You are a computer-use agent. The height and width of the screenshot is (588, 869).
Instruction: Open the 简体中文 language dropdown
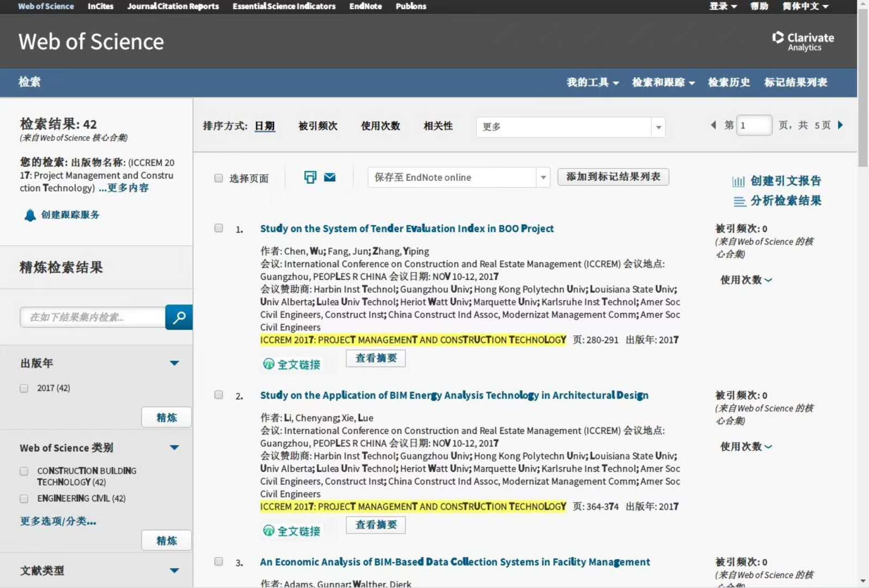coord(805,7)
